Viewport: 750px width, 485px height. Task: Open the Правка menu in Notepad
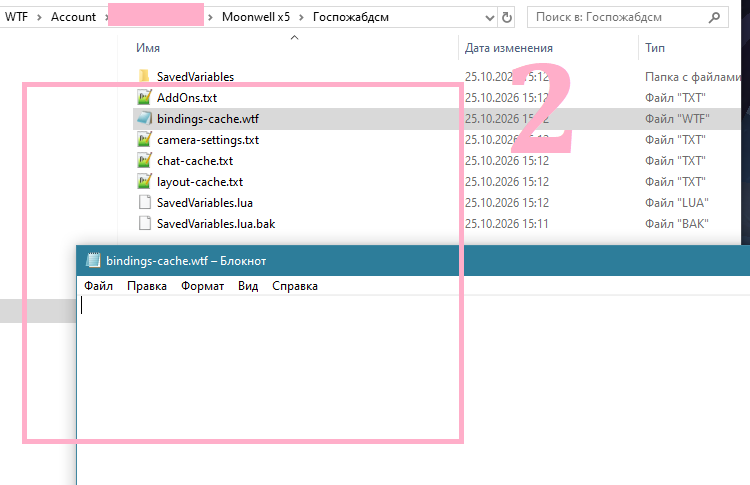tap(147, 286)
